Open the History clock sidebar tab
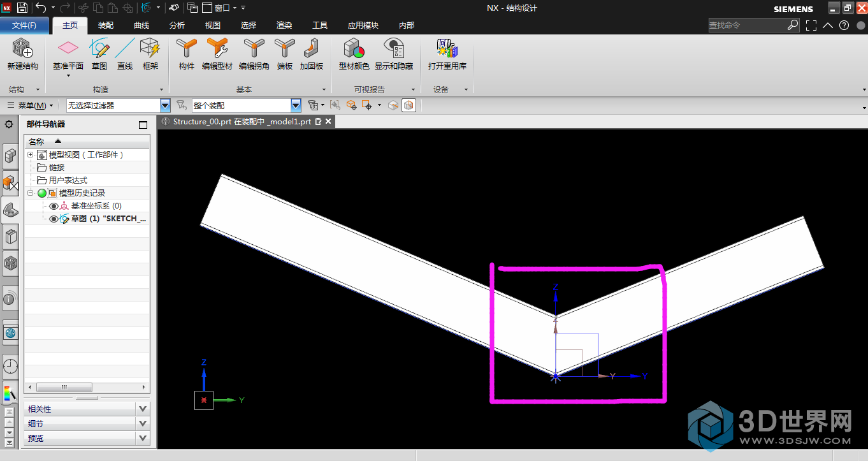Screen dimensions: 868x461 (x=10, y=367)
